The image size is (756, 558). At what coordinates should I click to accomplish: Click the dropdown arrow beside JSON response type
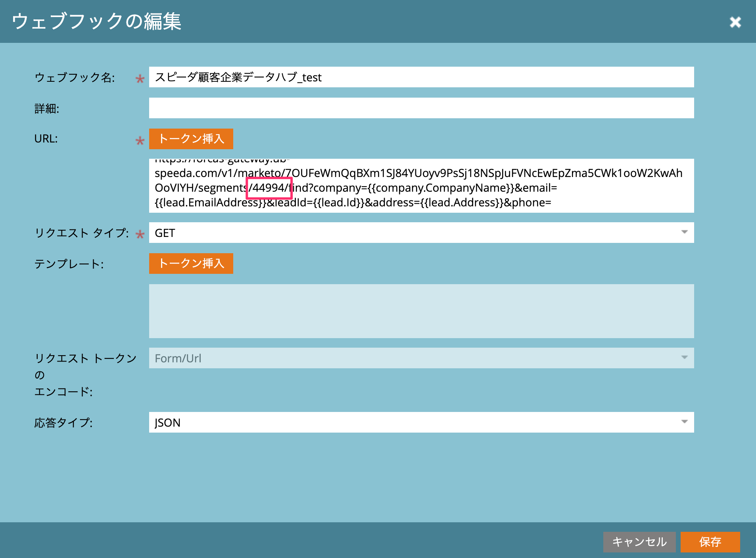[684, 422]
